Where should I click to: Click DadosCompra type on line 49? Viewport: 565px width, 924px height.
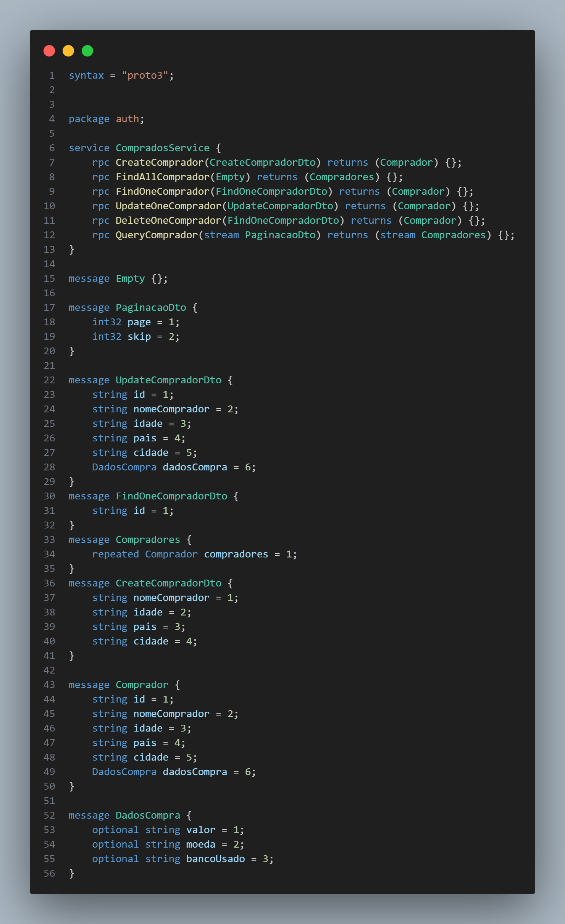124,772
